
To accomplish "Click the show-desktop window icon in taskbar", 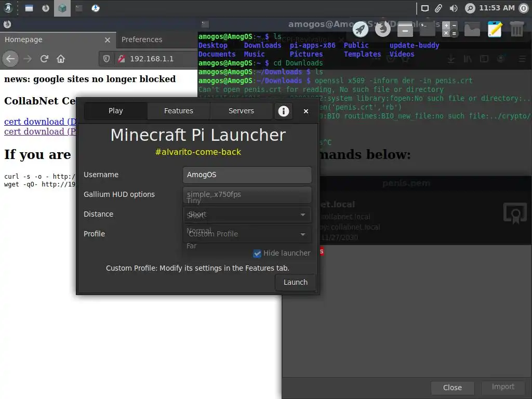I will tap(29, 8).
